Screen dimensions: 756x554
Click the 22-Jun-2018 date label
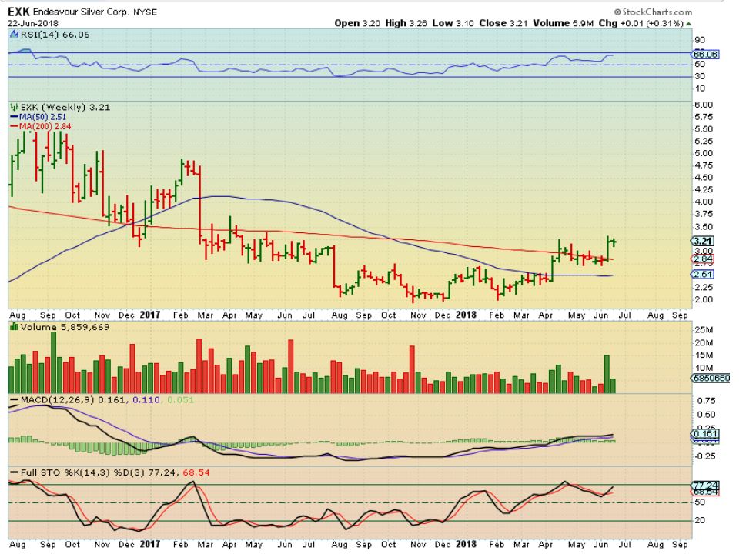tap(33, 23)
